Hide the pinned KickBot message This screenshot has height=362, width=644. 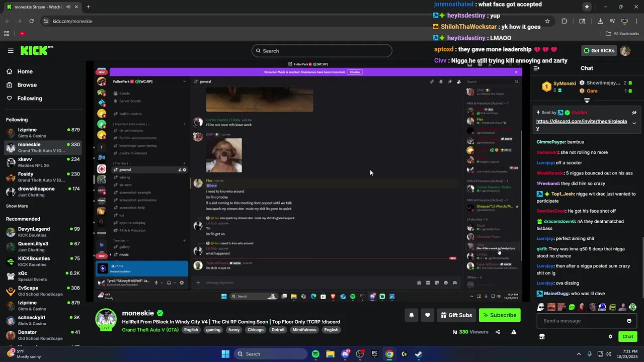pyautogui.click(x=634, y=113)
